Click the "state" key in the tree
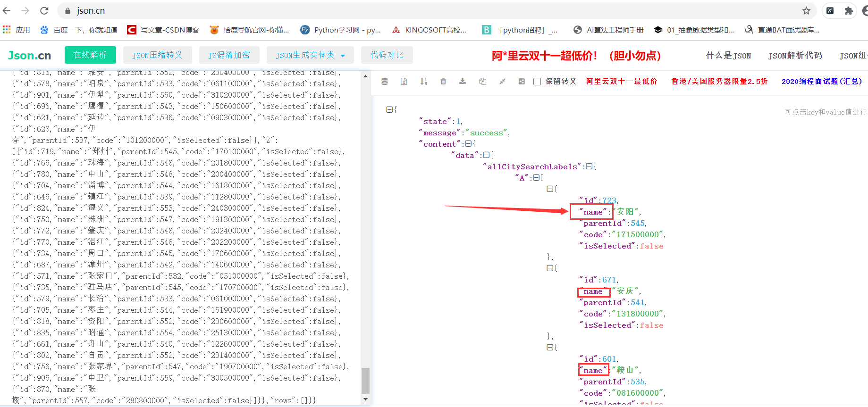The height and width of the screenshot is (407, 868). [435, 121]
